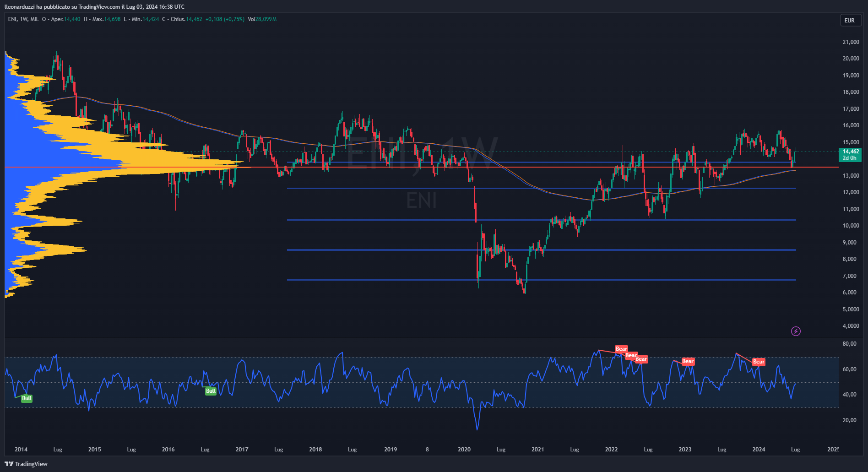Image resolution: width=868 pixels, height=472 pixels.
Task: Click the 2020 label on time axis
Action: [464, 450]
